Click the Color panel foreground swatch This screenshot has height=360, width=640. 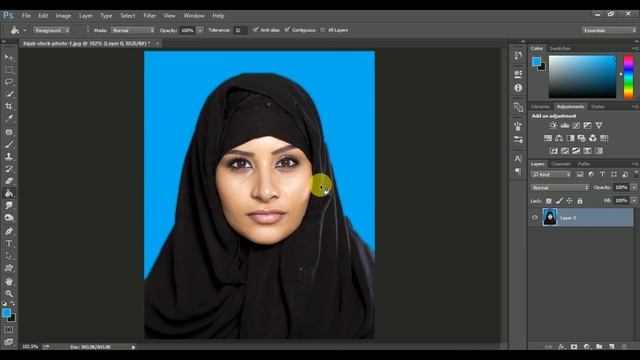click(536, 62)
